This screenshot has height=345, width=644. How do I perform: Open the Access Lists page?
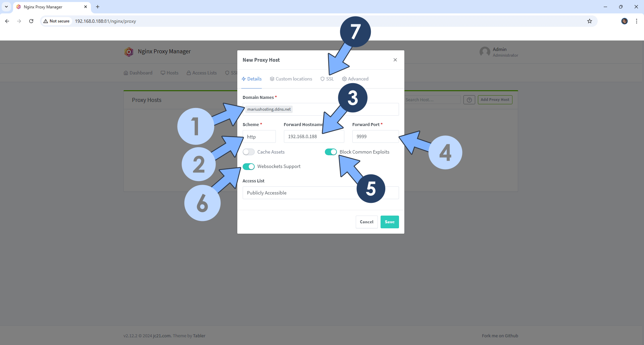(202, 73)
